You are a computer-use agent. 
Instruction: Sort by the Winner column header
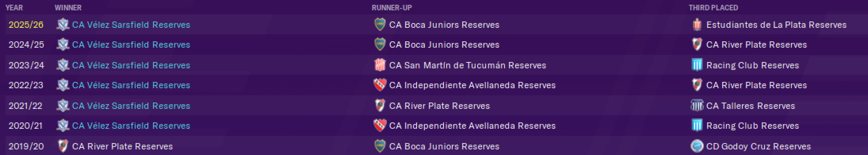coord(68,8)
